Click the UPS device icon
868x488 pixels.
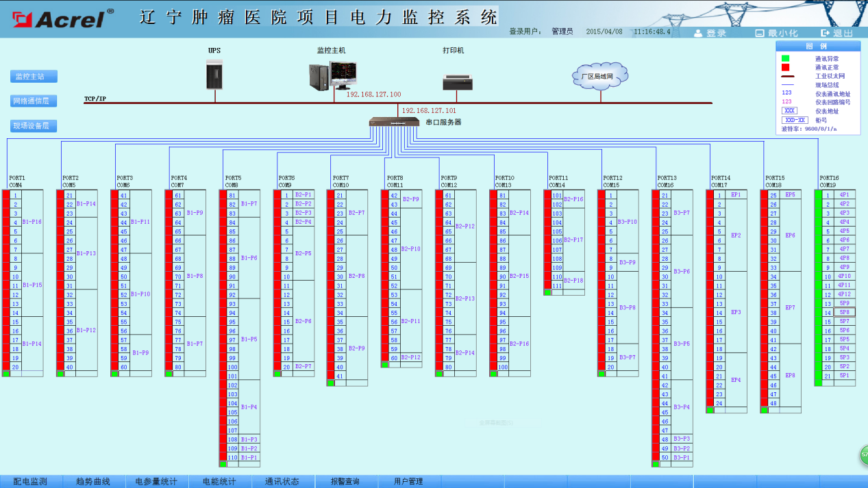pyautogui.click(x=214, y=74)
